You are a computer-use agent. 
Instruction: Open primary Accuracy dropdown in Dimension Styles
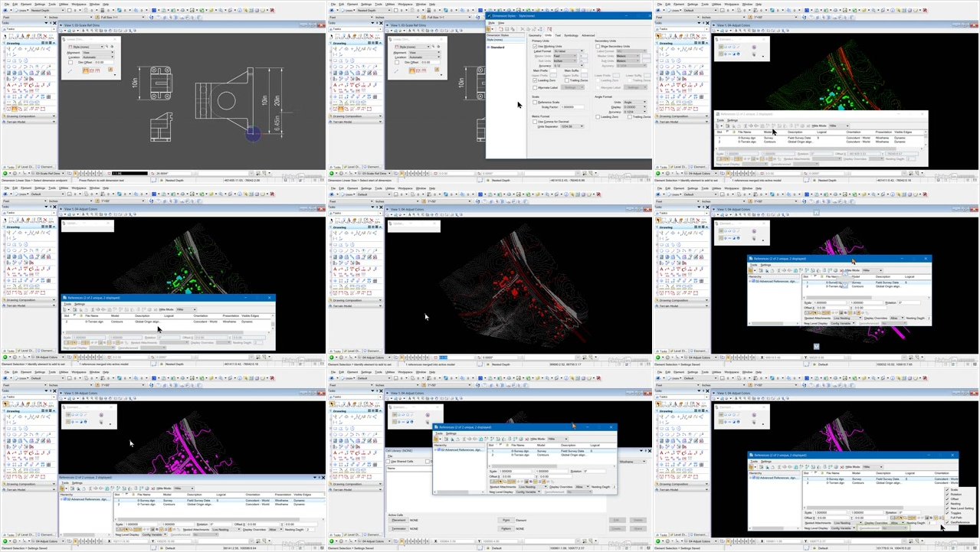[x=569, y=66]
